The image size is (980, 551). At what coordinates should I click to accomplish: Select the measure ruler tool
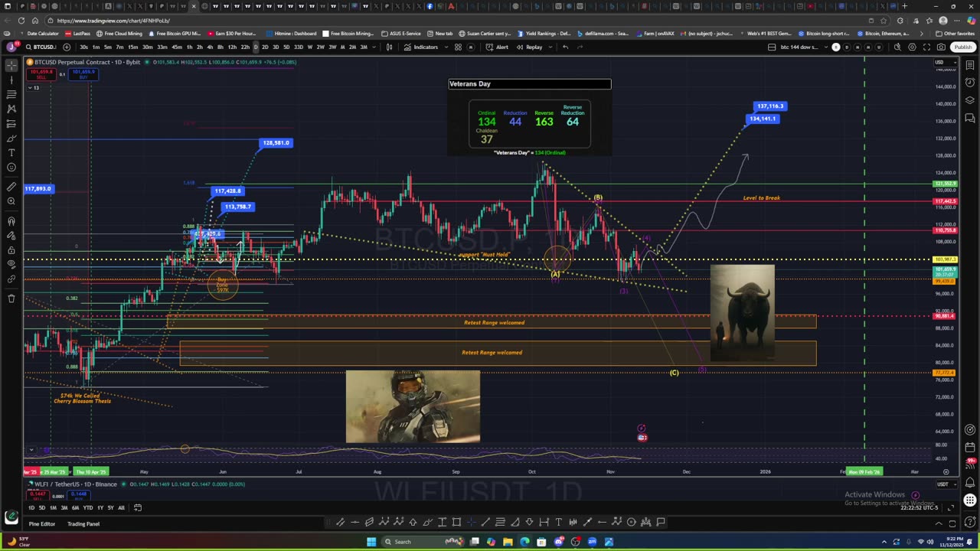[x=11, y=187]
